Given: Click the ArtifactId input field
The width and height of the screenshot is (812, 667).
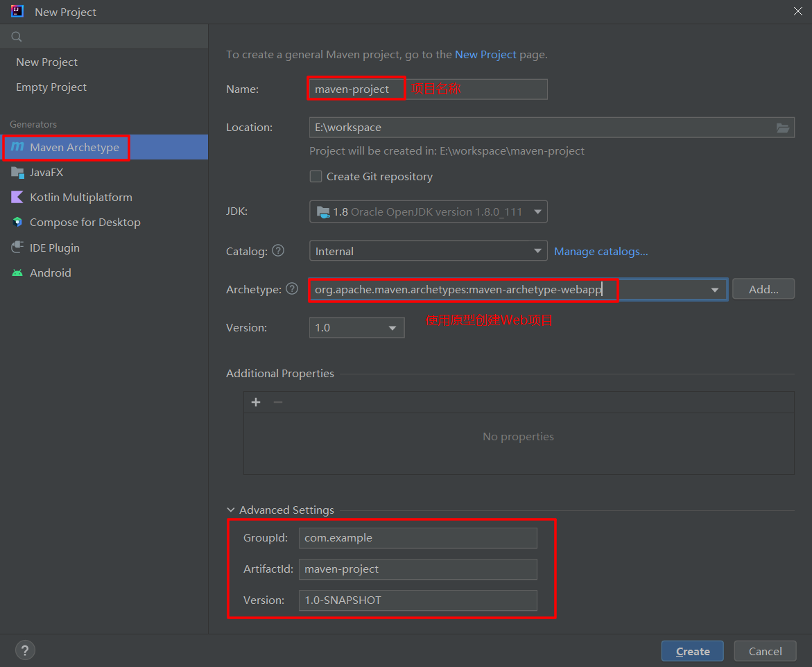Looking at the screenshot, I should 418,569.
